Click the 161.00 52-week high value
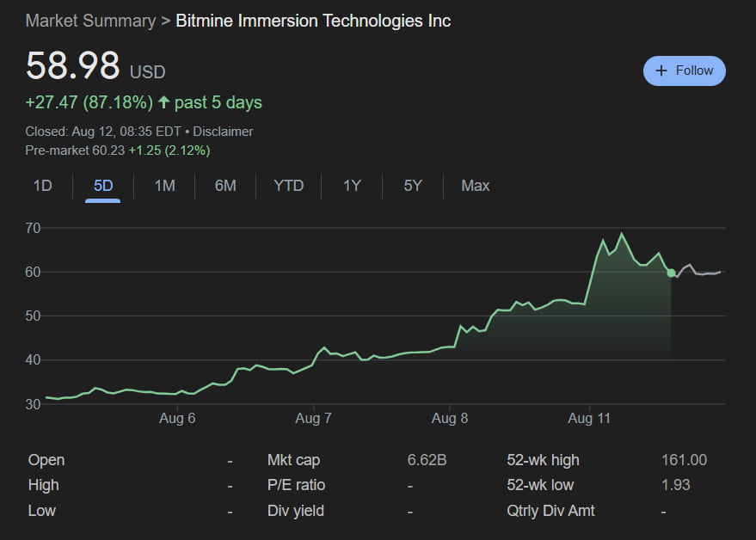This screenshot has width=756, height=540. 684,460
